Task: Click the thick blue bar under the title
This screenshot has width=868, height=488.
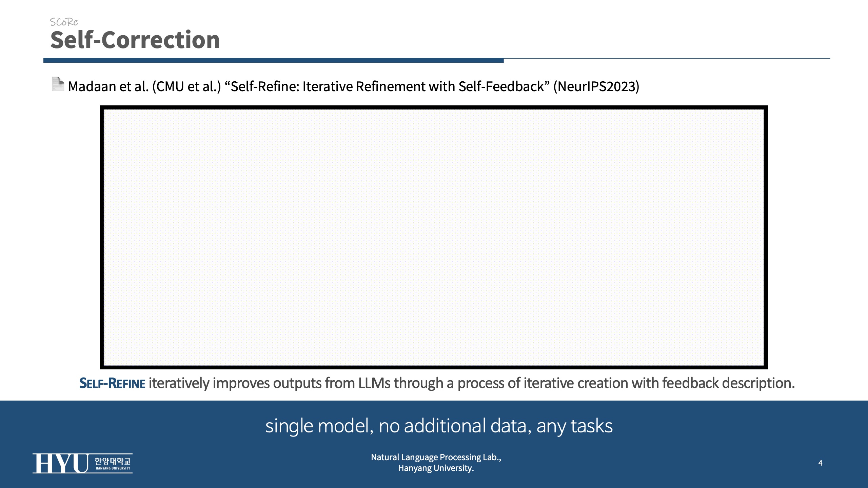Action: pos(273,60)
